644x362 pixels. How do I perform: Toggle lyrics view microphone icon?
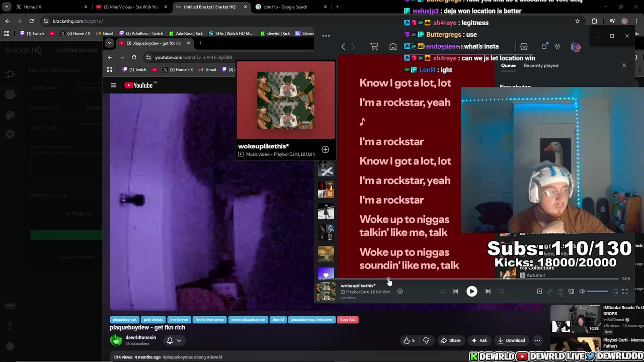(550, 291)
